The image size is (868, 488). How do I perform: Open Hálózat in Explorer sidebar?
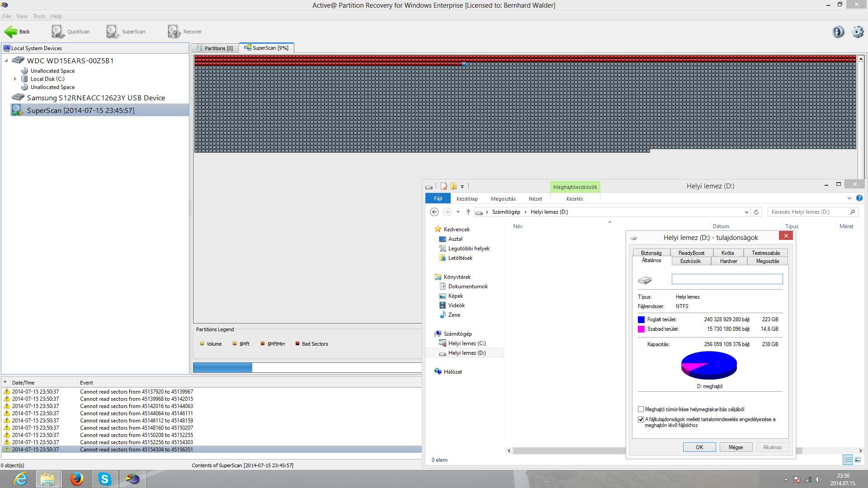[x=453, y=372]
